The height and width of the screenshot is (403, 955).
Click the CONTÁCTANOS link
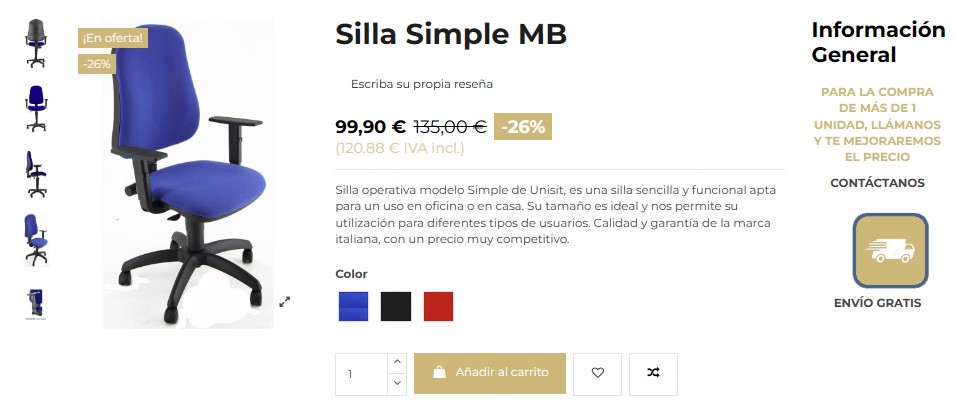click(x=877, y=183)
